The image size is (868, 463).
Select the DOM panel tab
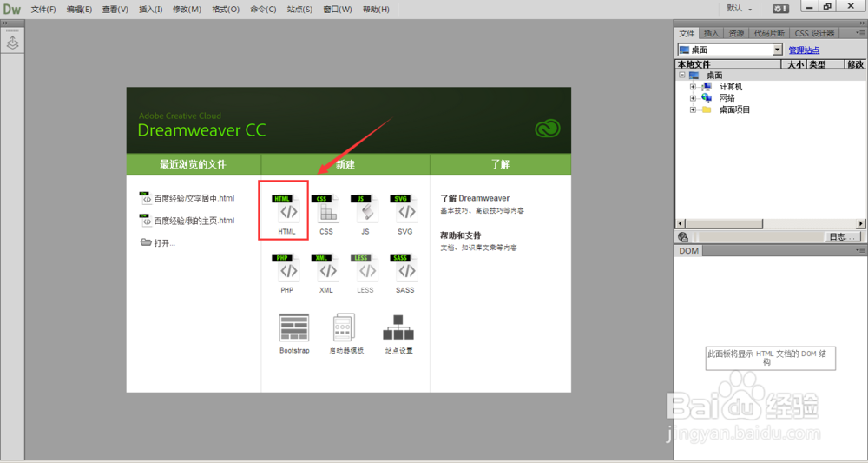coord(688,251)
